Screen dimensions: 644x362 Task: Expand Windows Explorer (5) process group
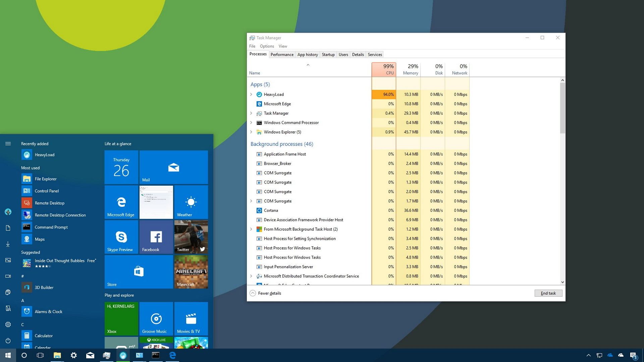(252, 132)
